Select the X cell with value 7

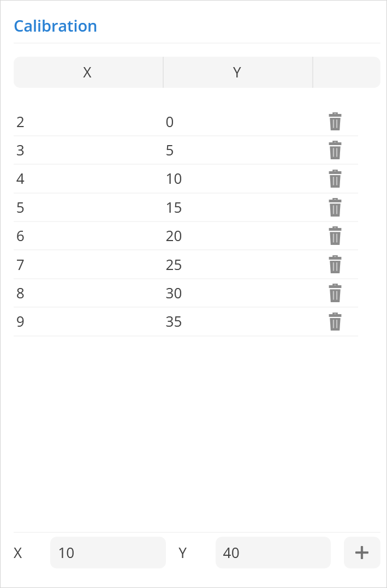point(21,265)
